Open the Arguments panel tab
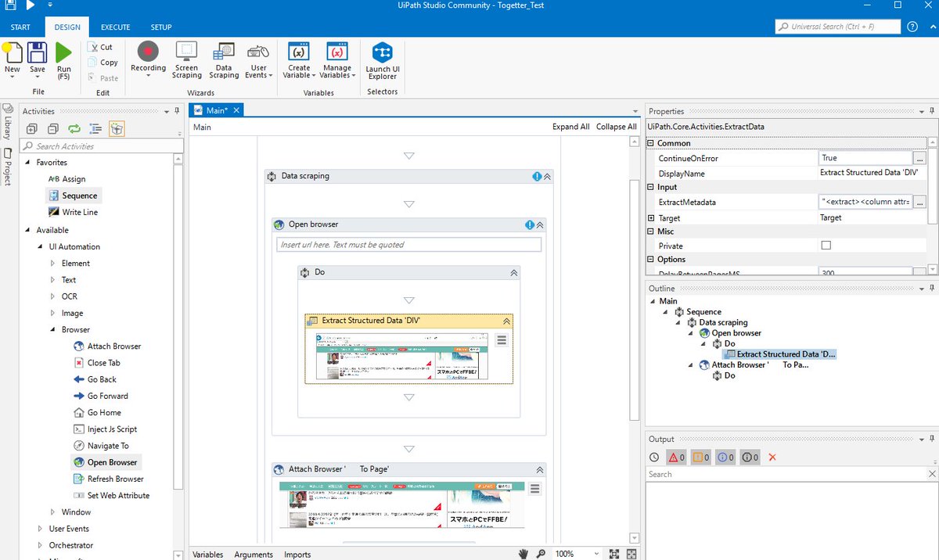939x560 pixels. (x=254, y=555)
